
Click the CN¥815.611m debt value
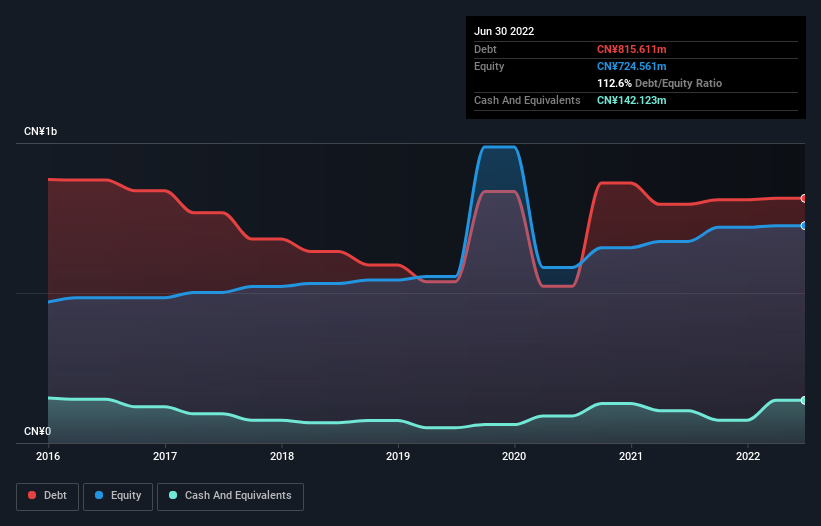click(x=631, y=49)
